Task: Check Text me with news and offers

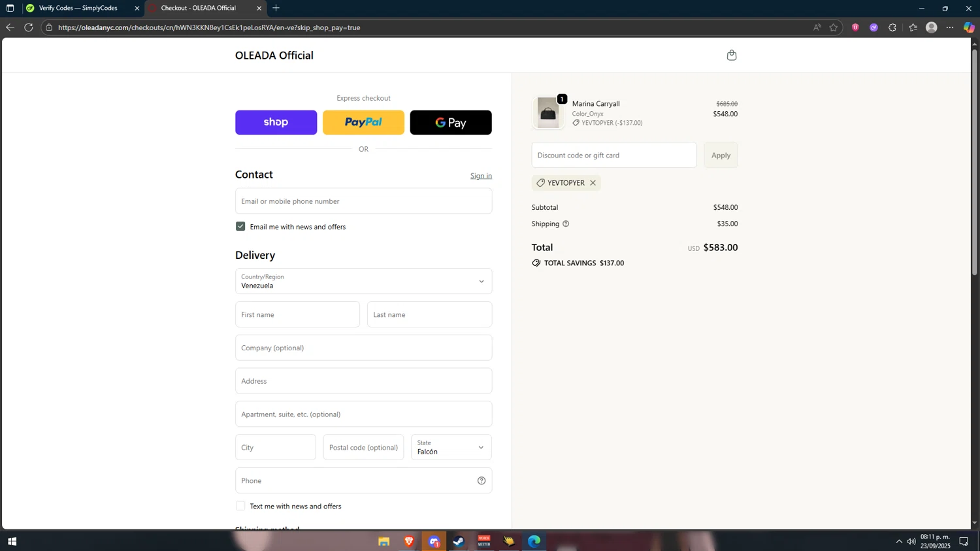Action: 240,506
